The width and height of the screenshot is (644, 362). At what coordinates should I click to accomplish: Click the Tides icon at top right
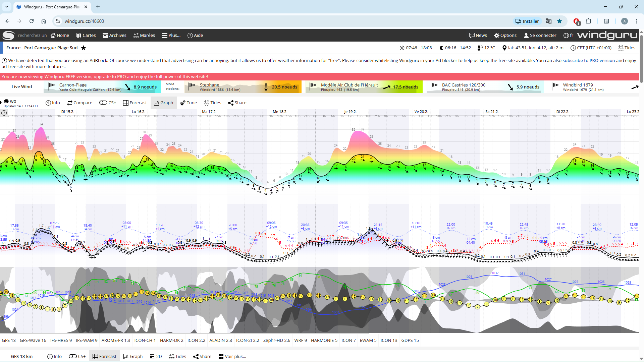point(627,48)
